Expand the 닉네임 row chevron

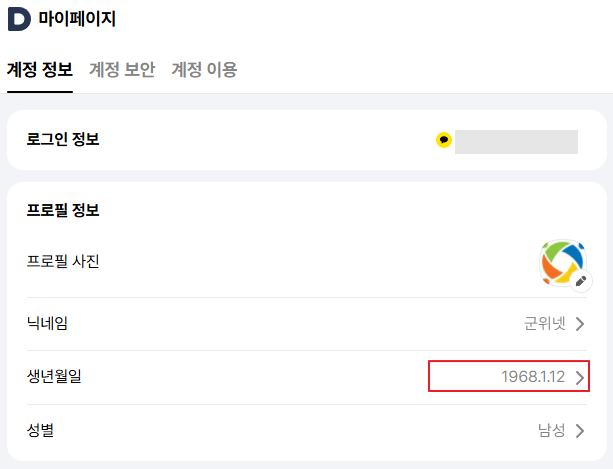click(x=580, y=323)
